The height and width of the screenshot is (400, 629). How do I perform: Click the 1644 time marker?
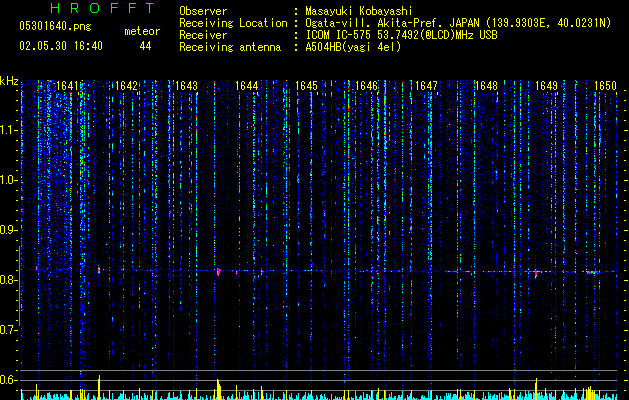[x=247, y=86]
